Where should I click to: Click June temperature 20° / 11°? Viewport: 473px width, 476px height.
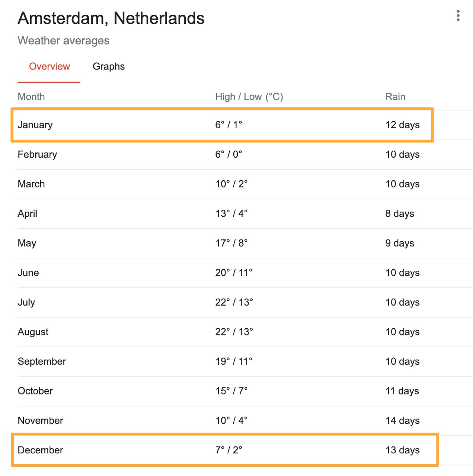click(233, 273)
